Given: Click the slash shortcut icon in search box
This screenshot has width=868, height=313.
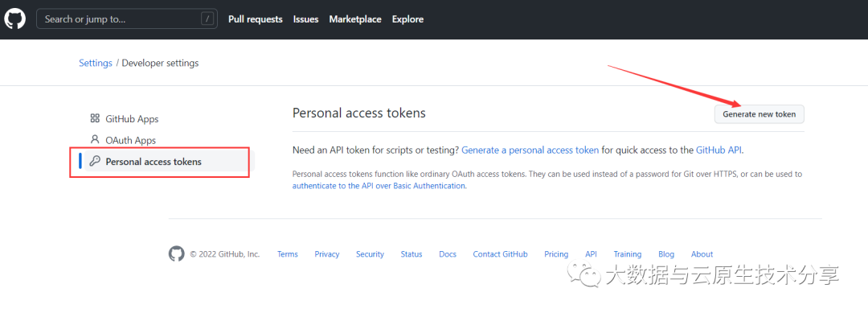Looking at the screenshot, I should 207,19.
